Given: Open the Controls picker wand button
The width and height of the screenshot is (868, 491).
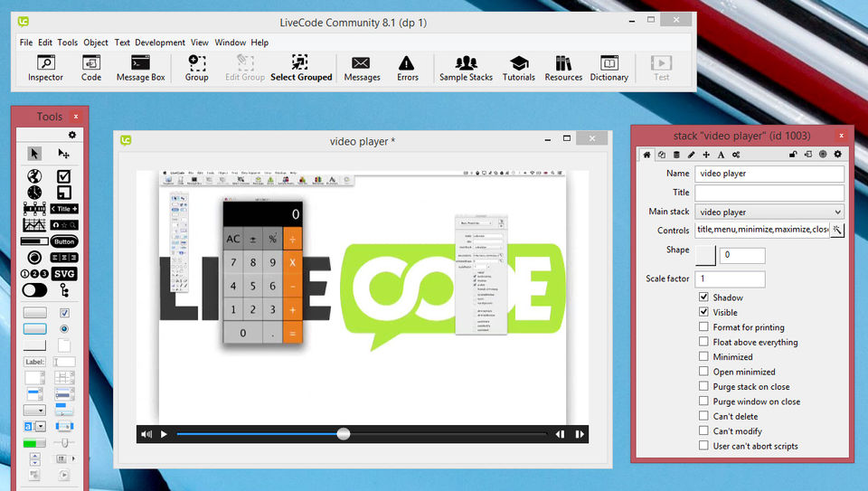Looking at the screenshot, I should pos(837,231).
